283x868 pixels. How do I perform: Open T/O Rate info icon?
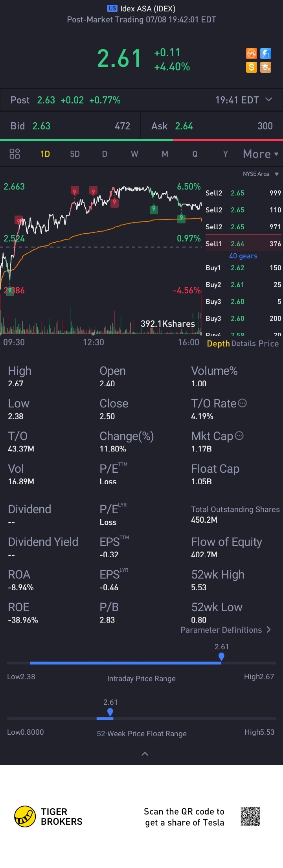tap(243, 403)
